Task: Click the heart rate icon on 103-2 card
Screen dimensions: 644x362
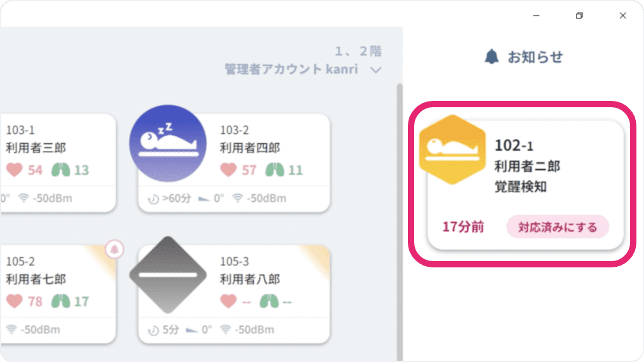Action: pyautogui.click(x=229, y=170)
